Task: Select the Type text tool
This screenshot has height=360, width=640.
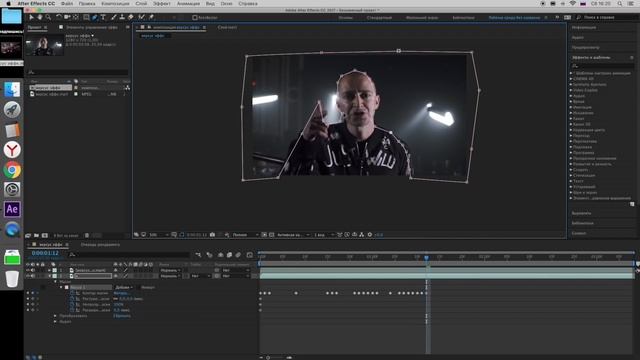Action: [103, 17]
